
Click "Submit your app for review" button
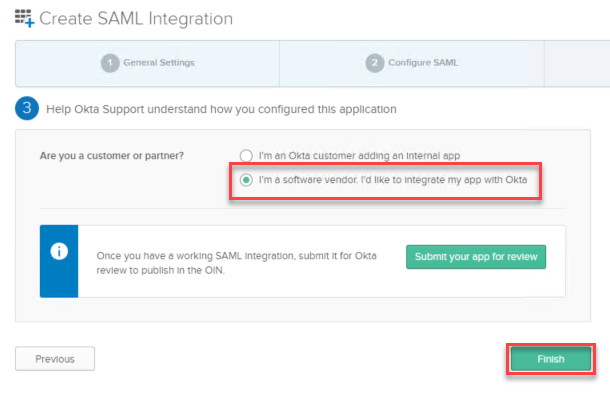pyautogui.click(x=476, y=257)
